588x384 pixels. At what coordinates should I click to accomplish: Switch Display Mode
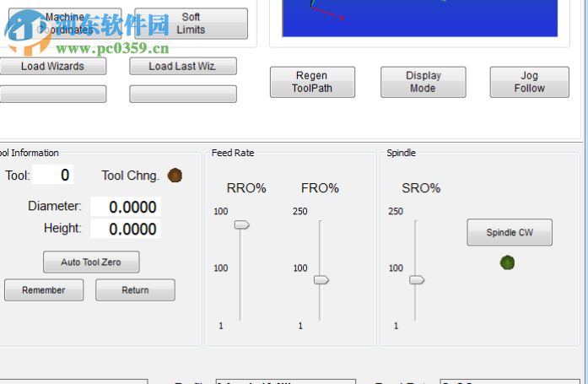click(423, 82)
